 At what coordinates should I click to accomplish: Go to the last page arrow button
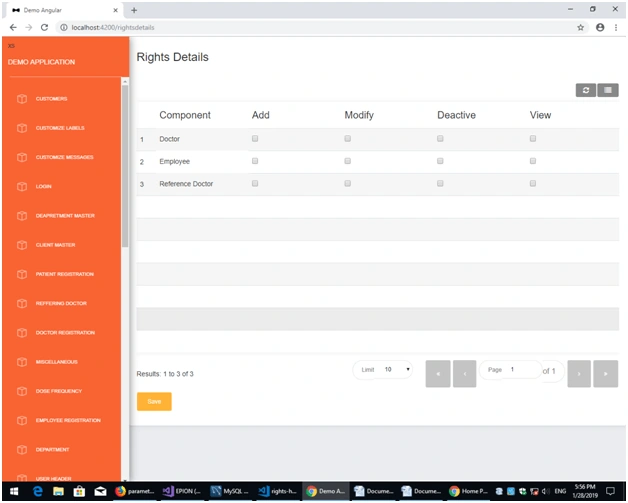click(x=605, y=374)
